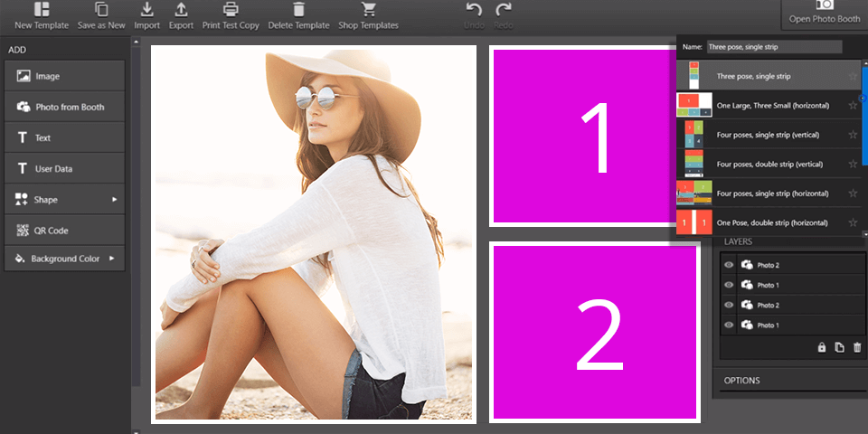Click Save as New in toolbar
Screen dimensions: 868x434
(x=101, y=9)
